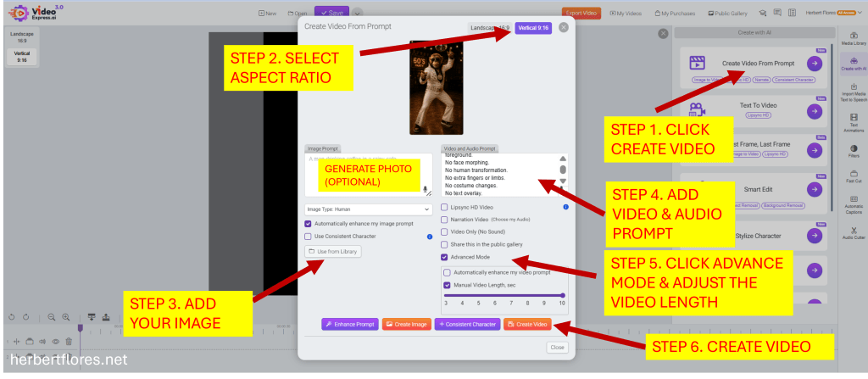Open Media Library in the right sidebar
The image size is (868, 379).
tap(854, 38)
